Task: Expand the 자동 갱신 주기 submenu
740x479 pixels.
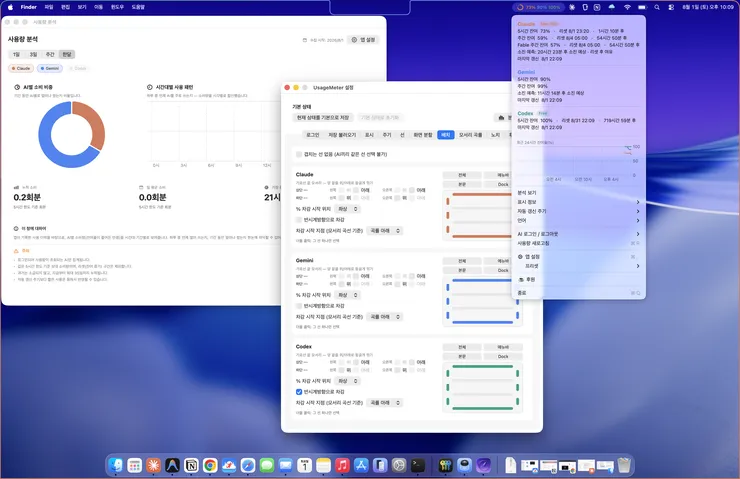Action: (x=579, y=211)
